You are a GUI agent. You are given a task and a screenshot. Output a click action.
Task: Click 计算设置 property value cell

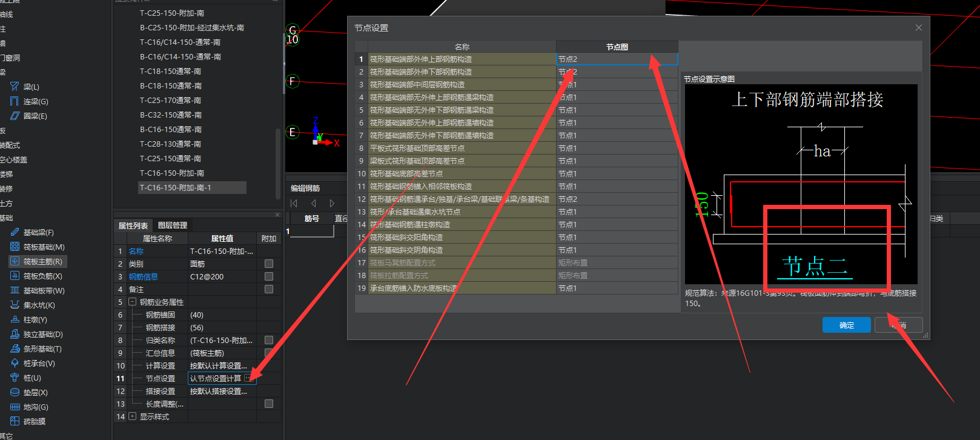(222, 365)
